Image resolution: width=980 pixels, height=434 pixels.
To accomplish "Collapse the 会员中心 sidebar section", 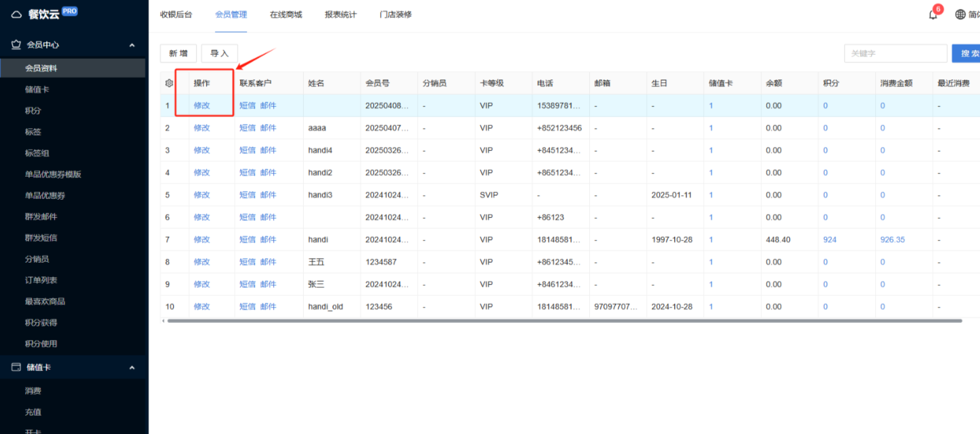I will pyautogui.click(x=132, y=45).
